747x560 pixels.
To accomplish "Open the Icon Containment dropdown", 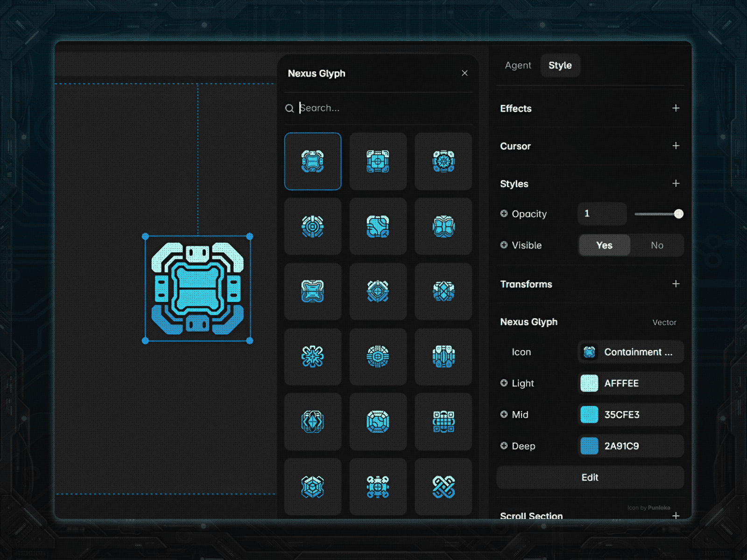I will coord(631,352).
